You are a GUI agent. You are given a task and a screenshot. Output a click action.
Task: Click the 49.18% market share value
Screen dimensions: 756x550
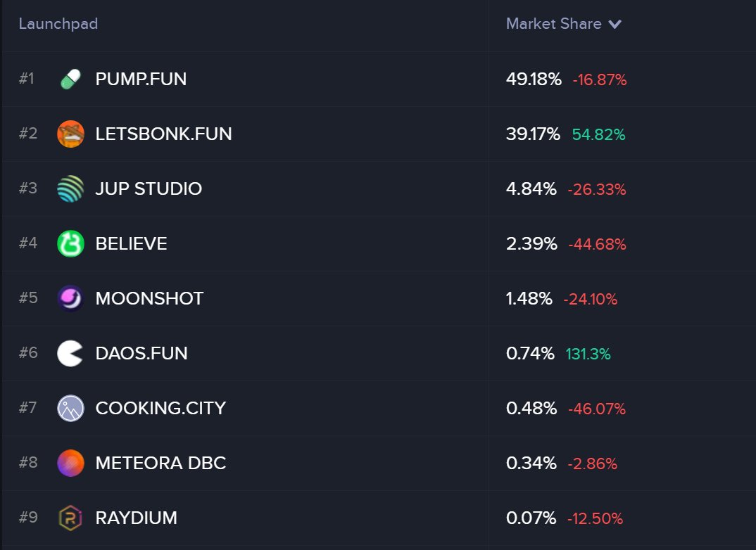click(534, 79)
